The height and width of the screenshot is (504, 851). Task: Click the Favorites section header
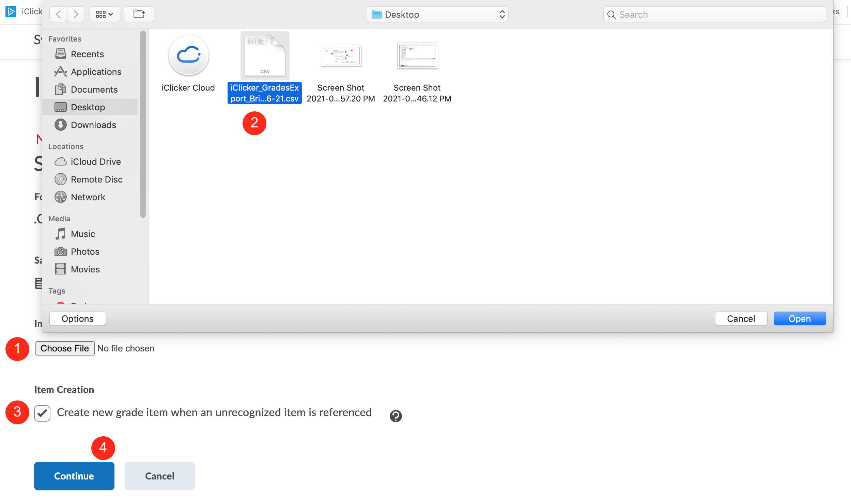[65, 39]
